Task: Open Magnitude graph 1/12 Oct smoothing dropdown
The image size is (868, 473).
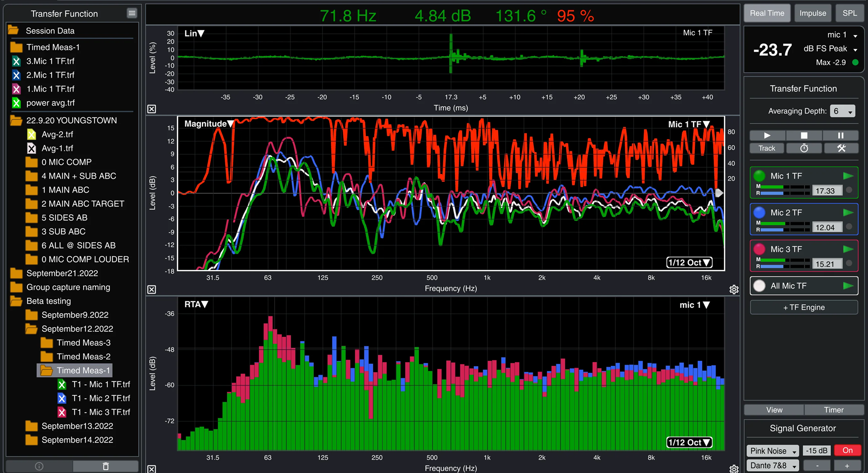Action: pos(689,263)
